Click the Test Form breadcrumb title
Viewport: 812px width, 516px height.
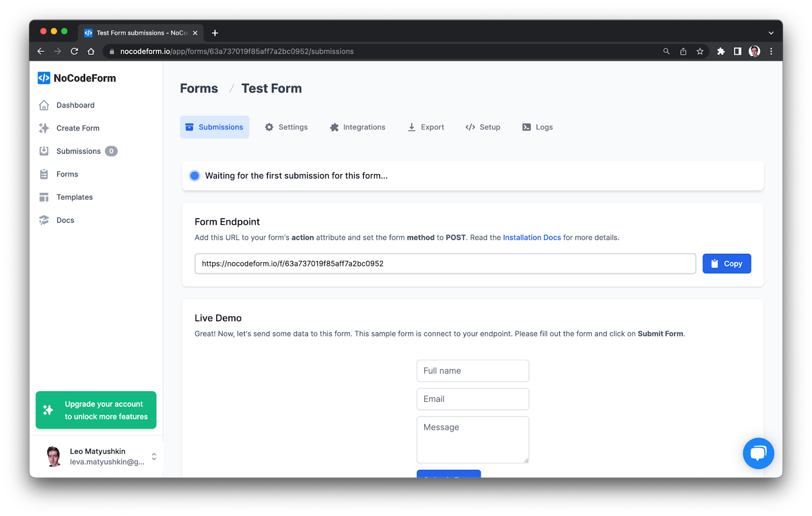coord(272,88)
